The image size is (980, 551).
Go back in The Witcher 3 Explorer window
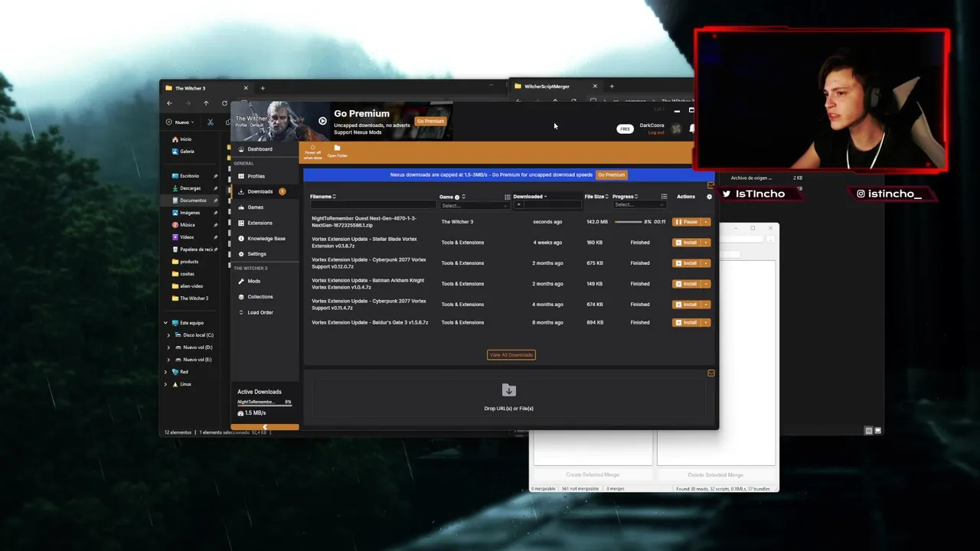(x=169, y=103)
